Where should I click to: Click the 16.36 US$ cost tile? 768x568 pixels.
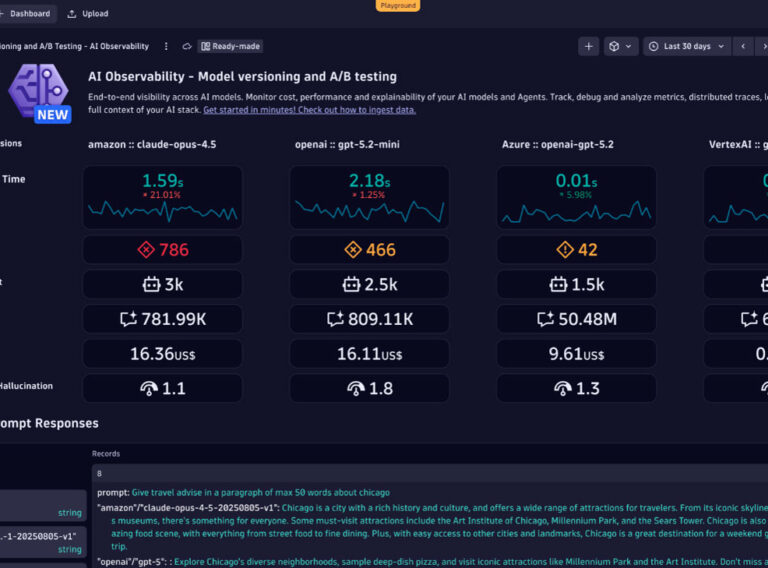coord(163,354)
